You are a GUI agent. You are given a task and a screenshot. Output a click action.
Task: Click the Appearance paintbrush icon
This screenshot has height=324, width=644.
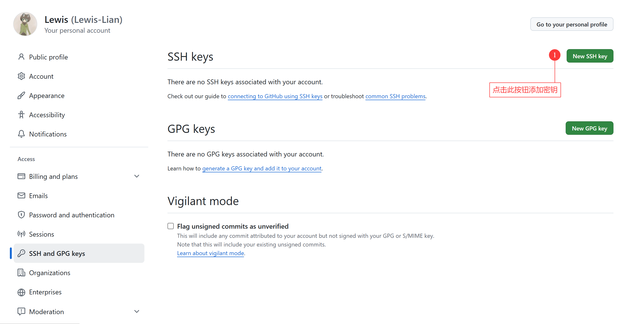pyautogui.click(x=21, y=95)
